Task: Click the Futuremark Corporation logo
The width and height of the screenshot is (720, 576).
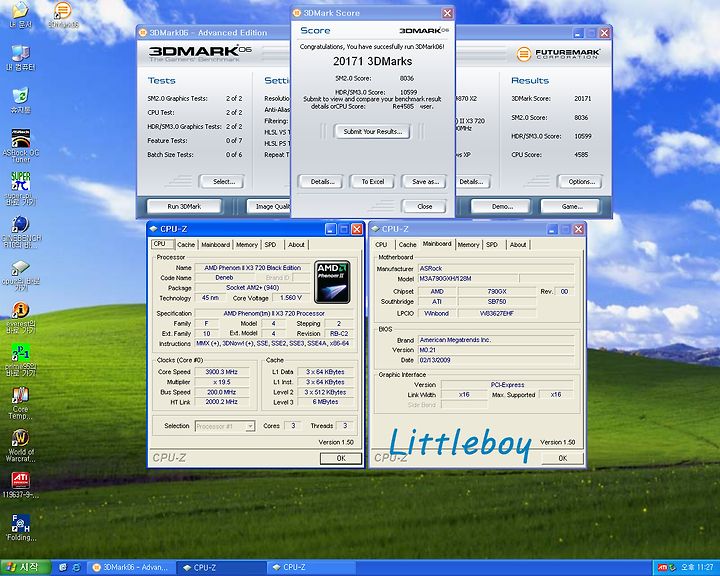Action: tap(558, 54)
